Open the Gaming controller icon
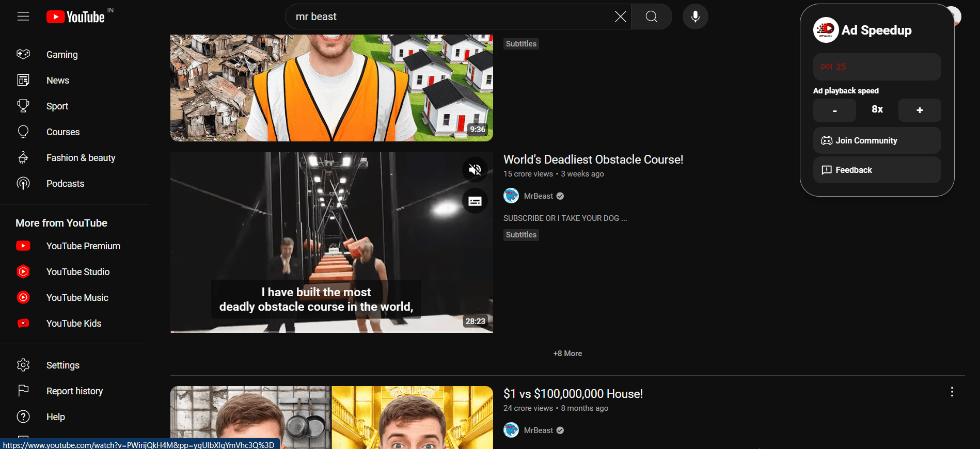 tap(23, 54)
